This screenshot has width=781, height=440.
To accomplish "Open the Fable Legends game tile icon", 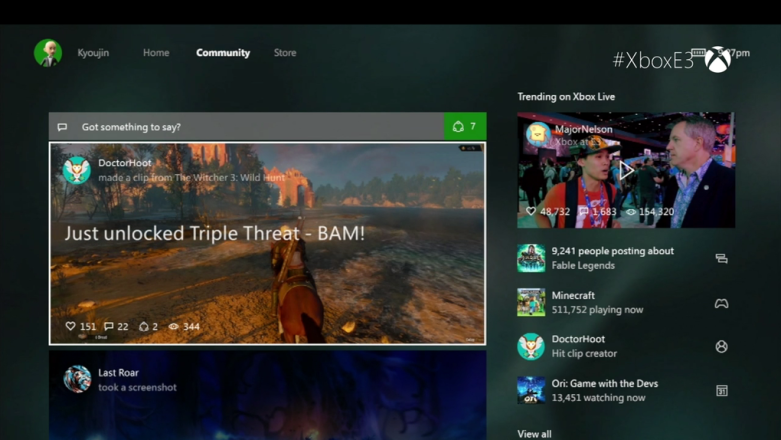I will click(x=531, y=258).
